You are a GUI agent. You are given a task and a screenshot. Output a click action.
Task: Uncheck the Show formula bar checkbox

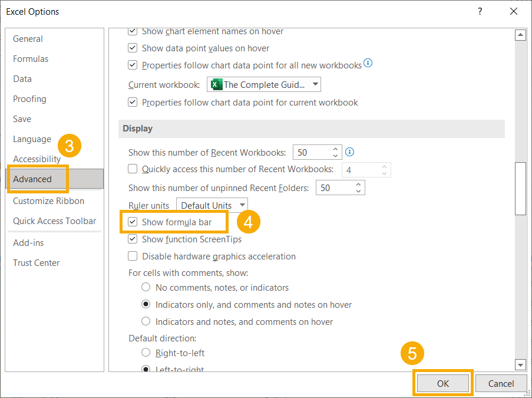coord(133,222)
